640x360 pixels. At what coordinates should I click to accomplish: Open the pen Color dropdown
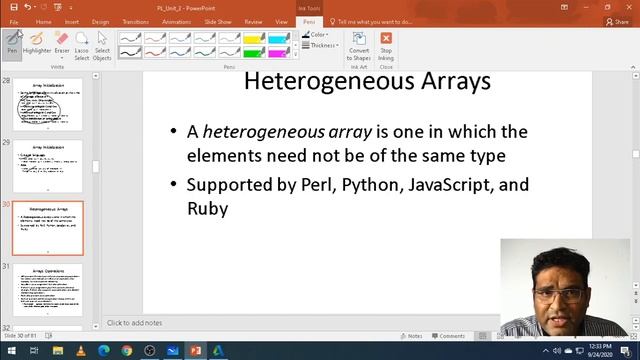point(315,35)
